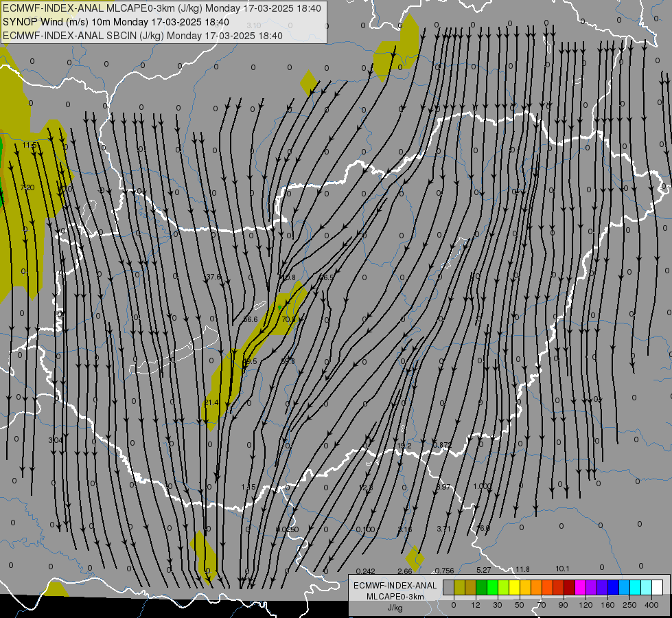Click the 70.8 value on map
This screenshot has width=672, height=618.
288,319
